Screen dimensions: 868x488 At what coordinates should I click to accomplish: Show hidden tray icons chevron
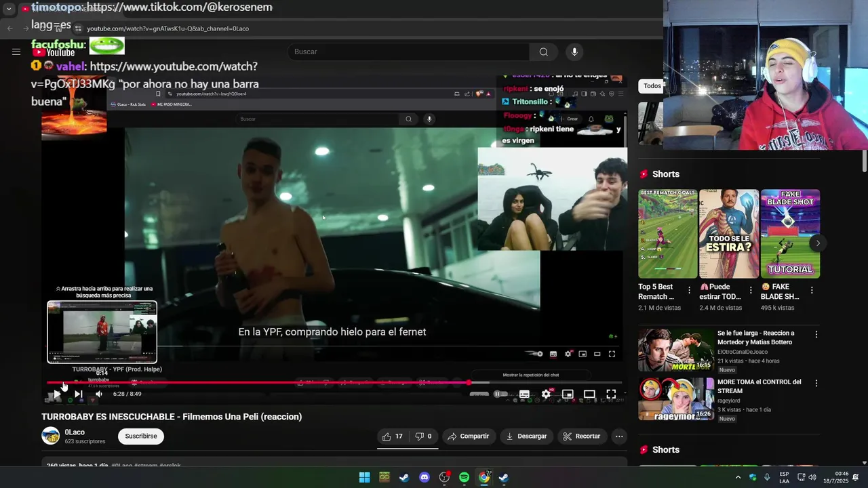click(x=738, y=477)
